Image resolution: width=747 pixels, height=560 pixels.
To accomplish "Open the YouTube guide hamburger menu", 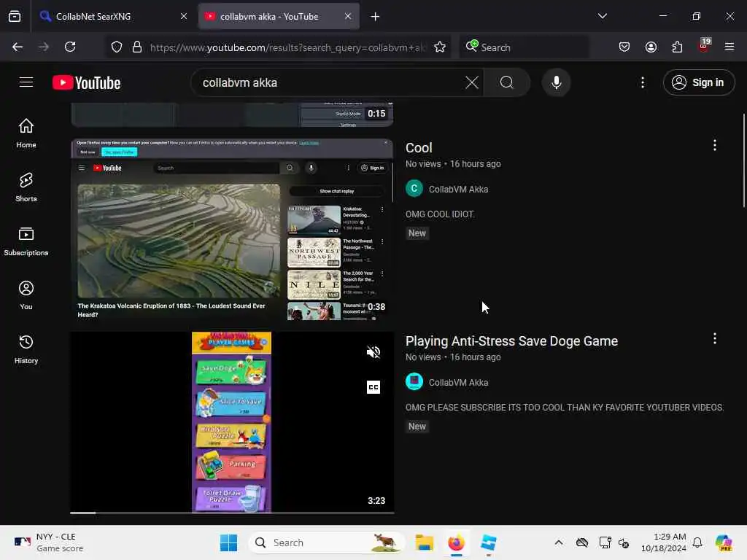I will 26,82.
